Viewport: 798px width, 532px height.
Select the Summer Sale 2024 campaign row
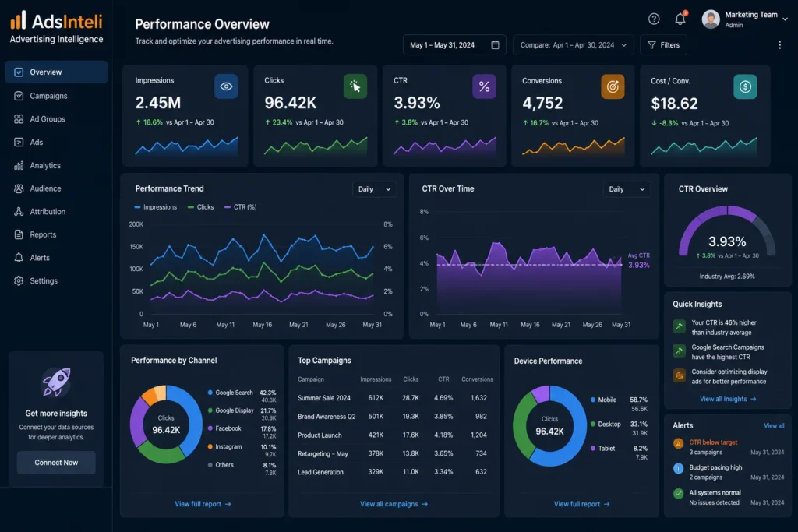tap(394, 398)
